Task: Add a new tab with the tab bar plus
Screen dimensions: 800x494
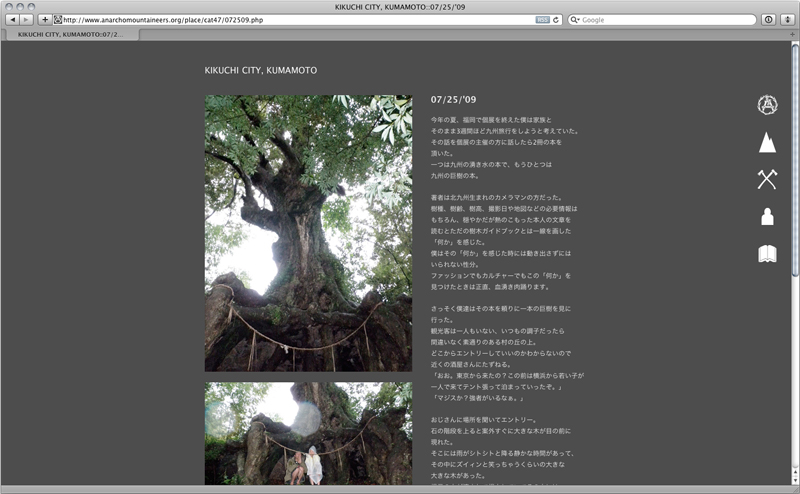Action: tap(792, 34)
